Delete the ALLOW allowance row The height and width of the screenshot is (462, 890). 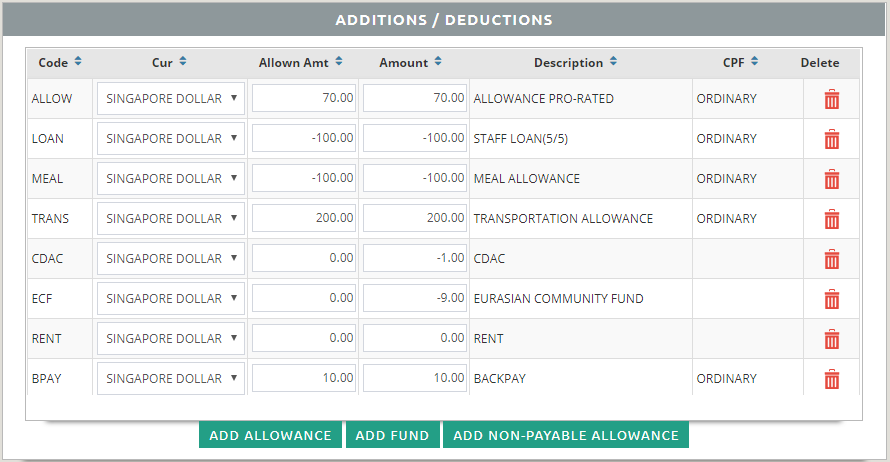[831, 99]
